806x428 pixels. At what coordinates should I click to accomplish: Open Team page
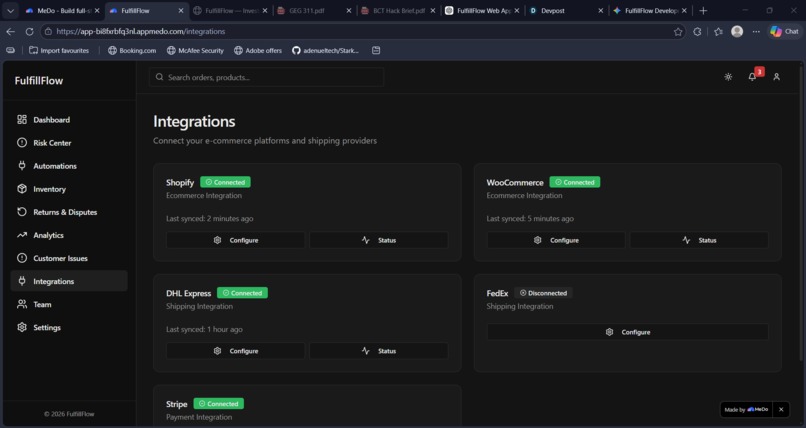click(x=69, y=304)
